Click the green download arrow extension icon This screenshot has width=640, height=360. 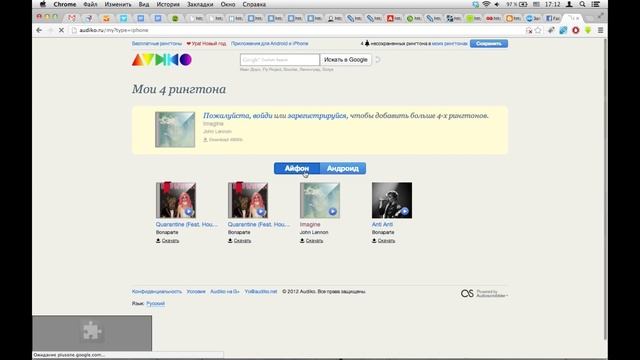click(x=588, y=30)
